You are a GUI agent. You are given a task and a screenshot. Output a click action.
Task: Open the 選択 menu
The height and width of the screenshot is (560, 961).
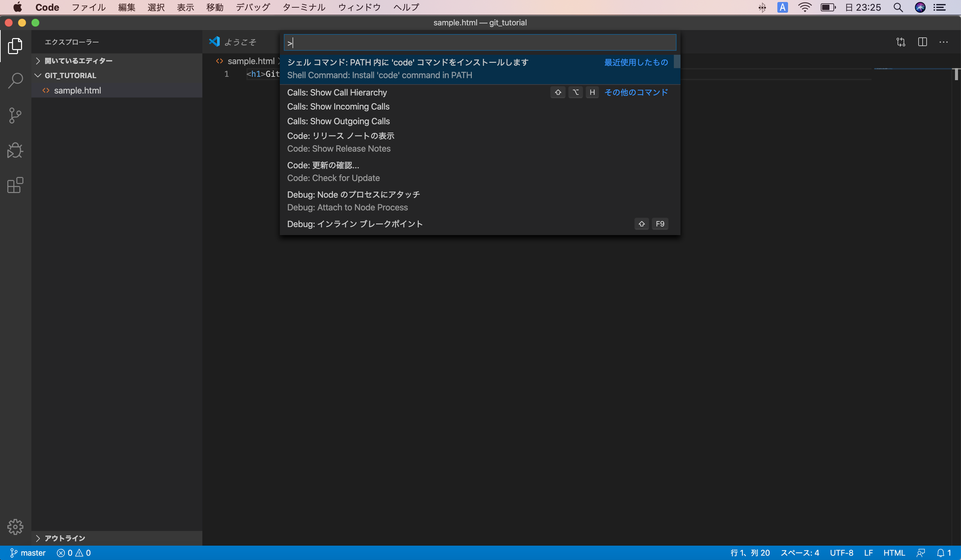156,7
